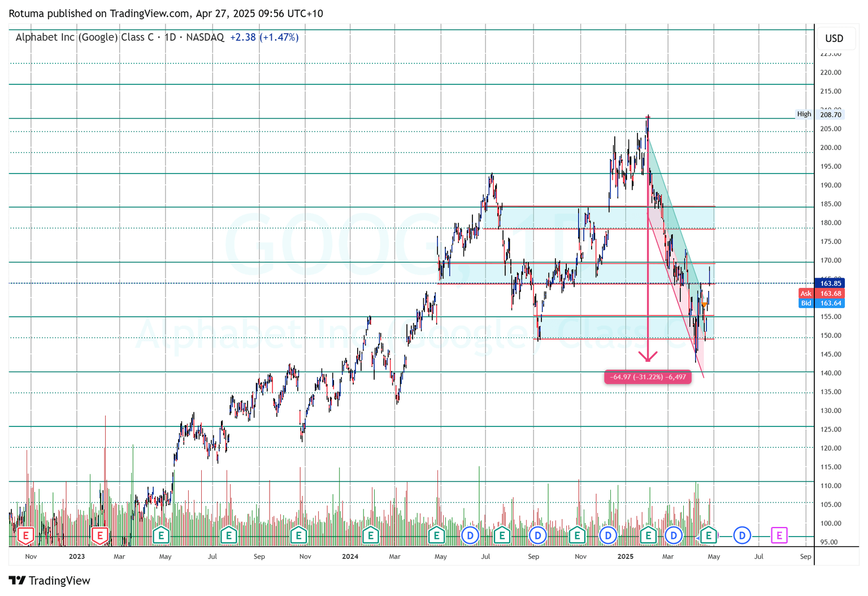Click the NASDAQ exchange label
This screenshot has height=596, width=868.
point(205,37)
